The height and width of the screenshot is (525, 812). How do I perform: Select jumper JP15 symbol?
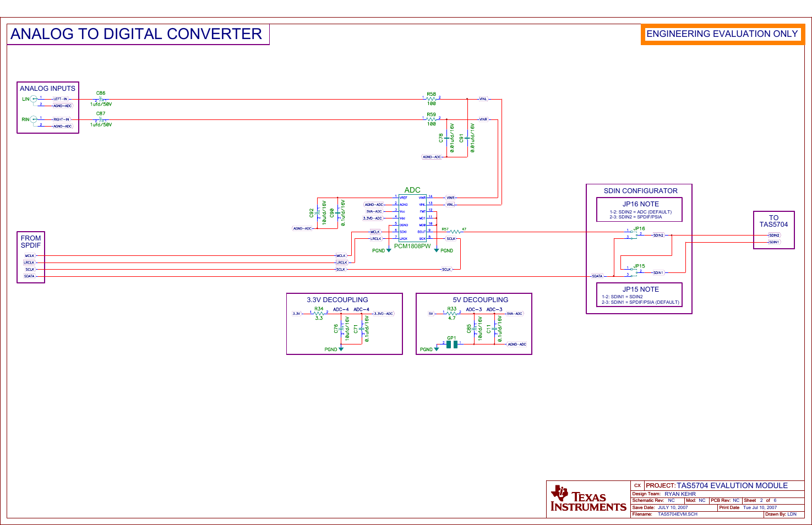pos(634,272)
